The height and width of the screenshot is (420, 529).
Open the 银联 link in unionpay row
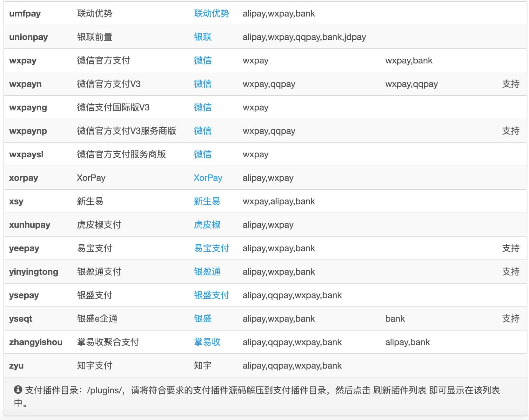tap(203, 37)
